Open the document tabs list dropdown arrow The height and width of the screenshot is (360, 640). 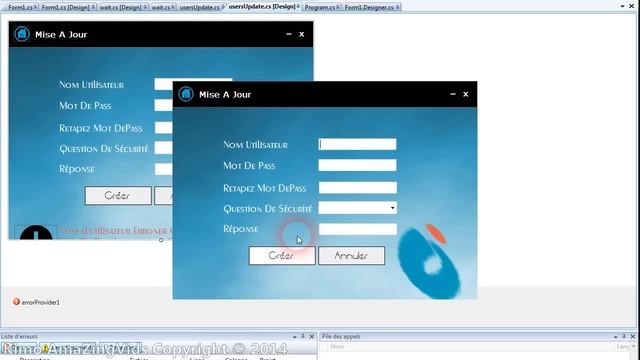coord(622,6)
